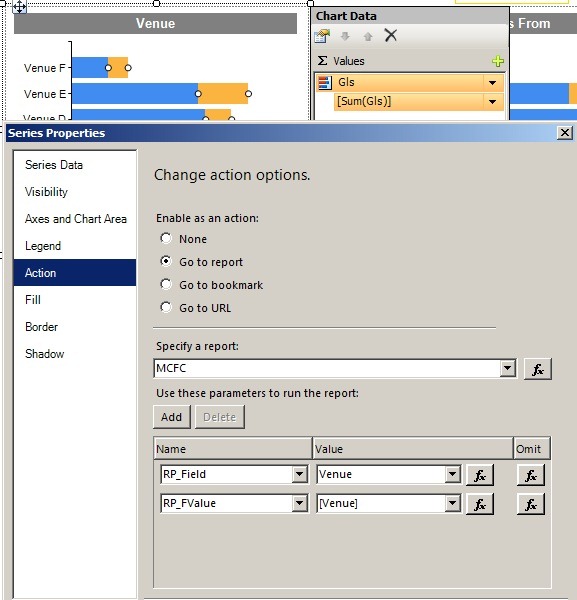The width and height of the screenshot is (577, 600).
Task: Click the Sigma Values icon
Action: pos(323,60)
